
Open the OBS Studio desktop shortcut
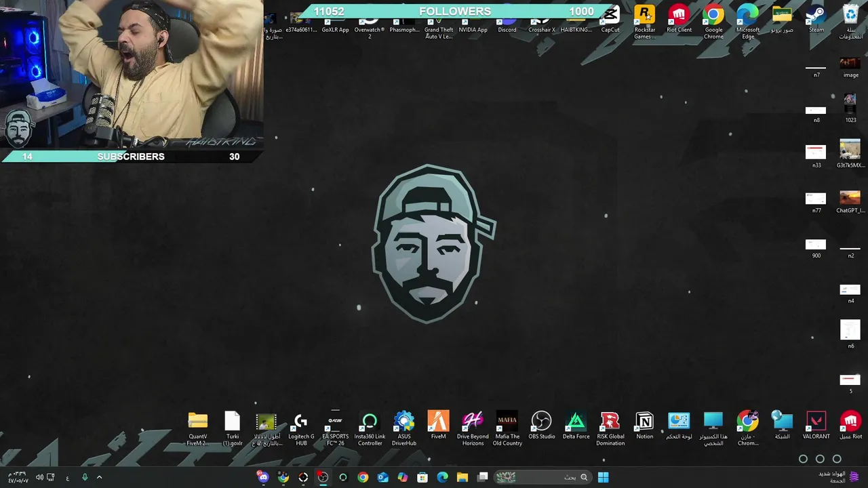click(541, 426)
